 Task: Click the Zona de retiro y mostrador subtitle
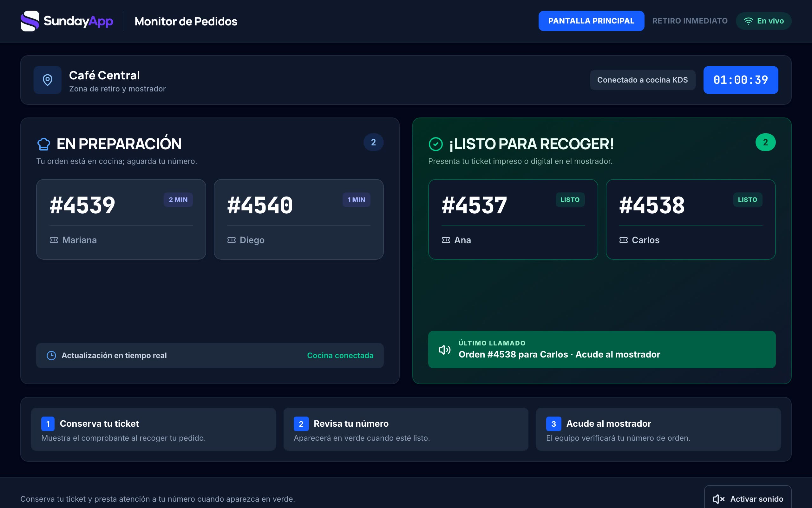point(117,89)
